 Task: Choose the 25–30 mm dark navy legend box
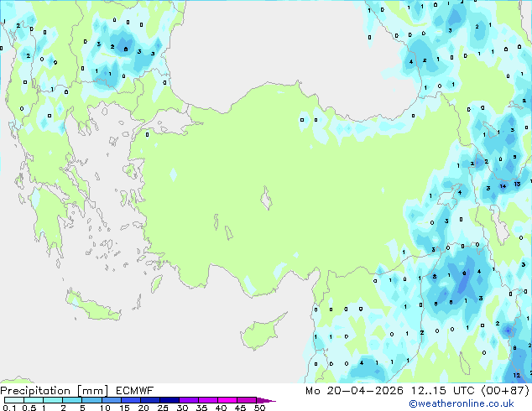point(169,400)
